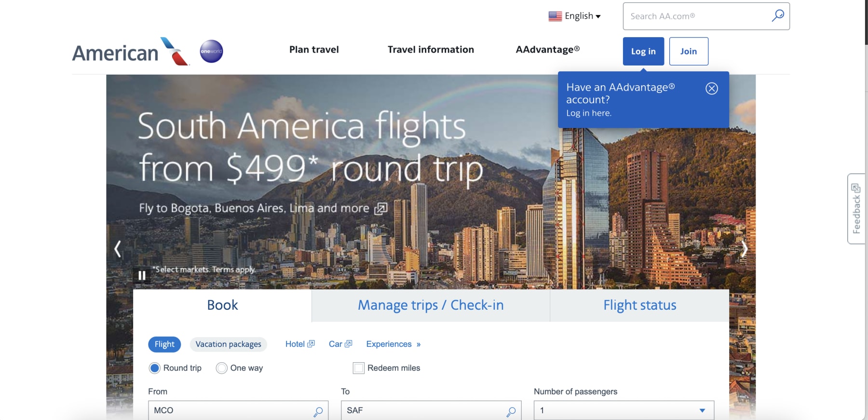The image size is (868, 420).
Task: Enable the Redeem miles checkbox
Action: (x=358, y=368)
